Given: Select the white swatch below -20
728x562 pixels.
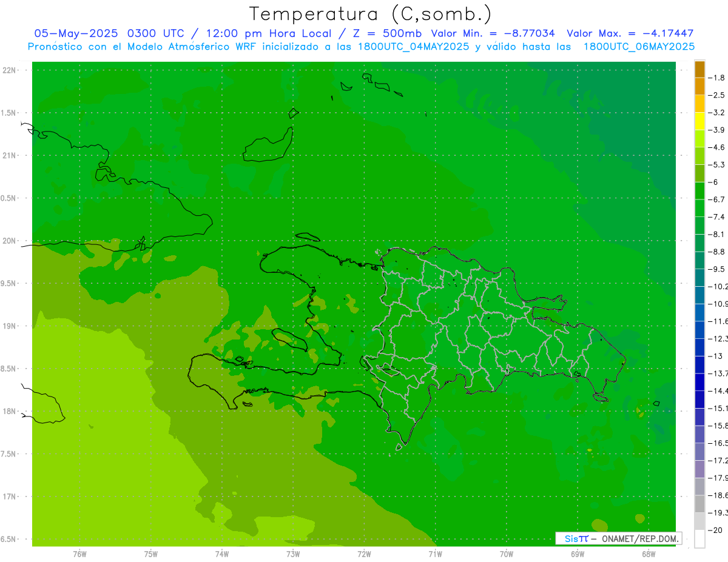Looking at the screenshot, I should coord(699,539).
